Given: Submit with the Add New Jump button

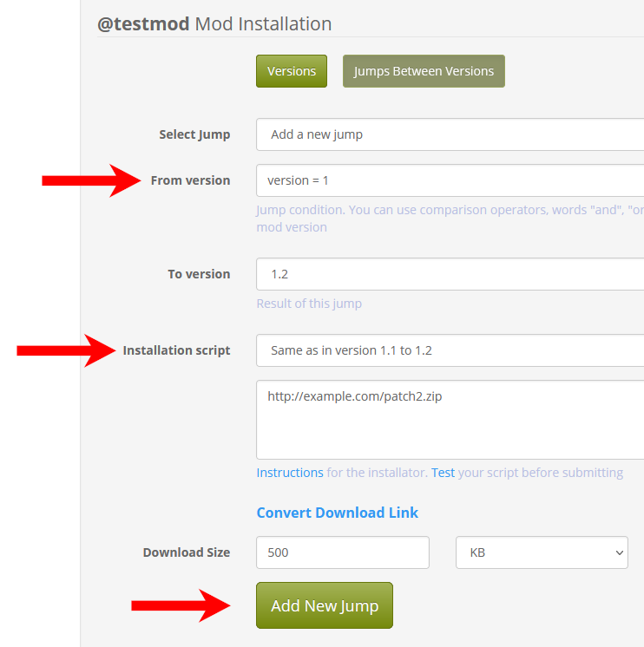Looking at the screenshot, I should click(325, 605).
